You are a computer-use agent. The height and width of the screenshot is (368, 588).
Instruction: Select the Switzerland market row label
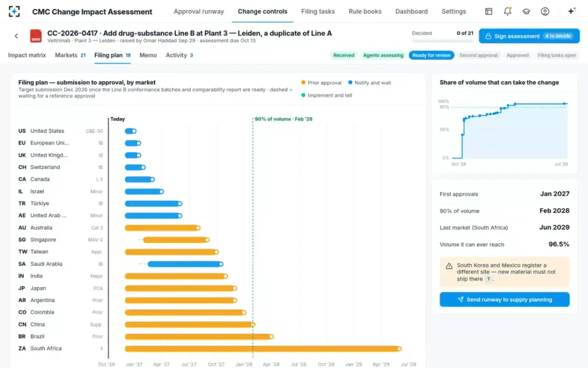[45, 167]
